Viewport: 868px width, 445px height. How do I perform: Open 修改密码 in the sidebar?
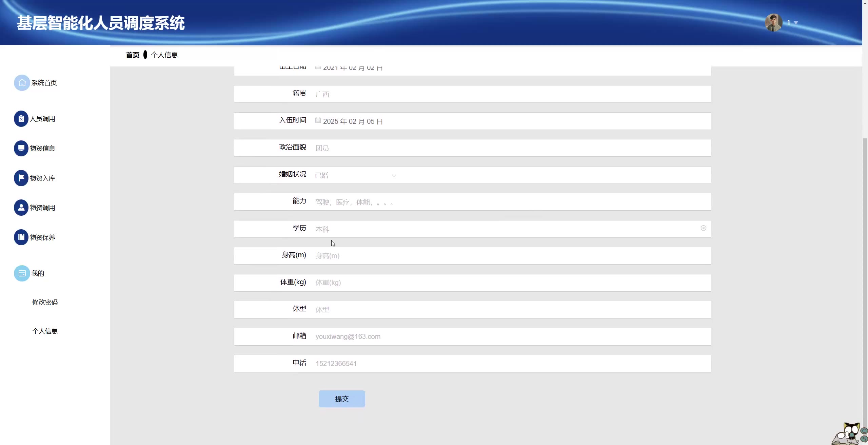coord(45,302)
